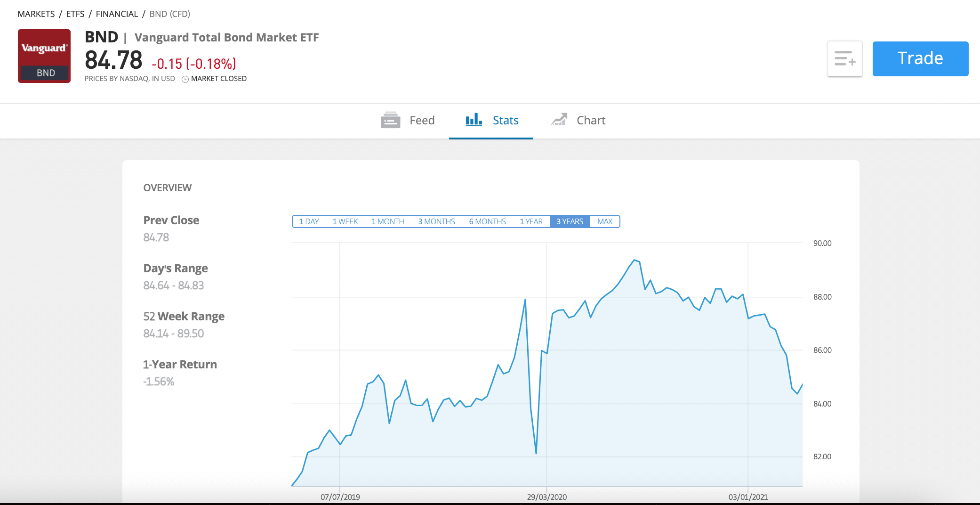Open the Feed tab
980x505 pixels.
click(408, 121)
